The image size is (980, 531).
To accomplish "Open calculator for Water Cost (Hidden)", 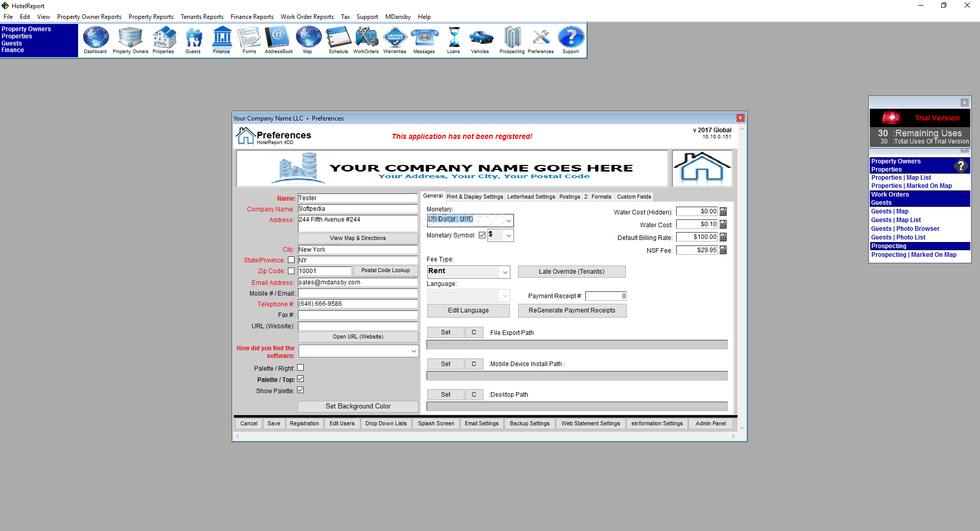I will point(723,211).
